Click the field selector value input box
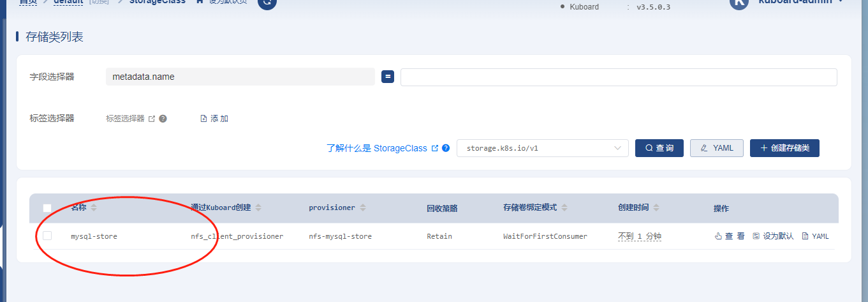This screenshot has width=868, height=302. click(x=618, y=77)
